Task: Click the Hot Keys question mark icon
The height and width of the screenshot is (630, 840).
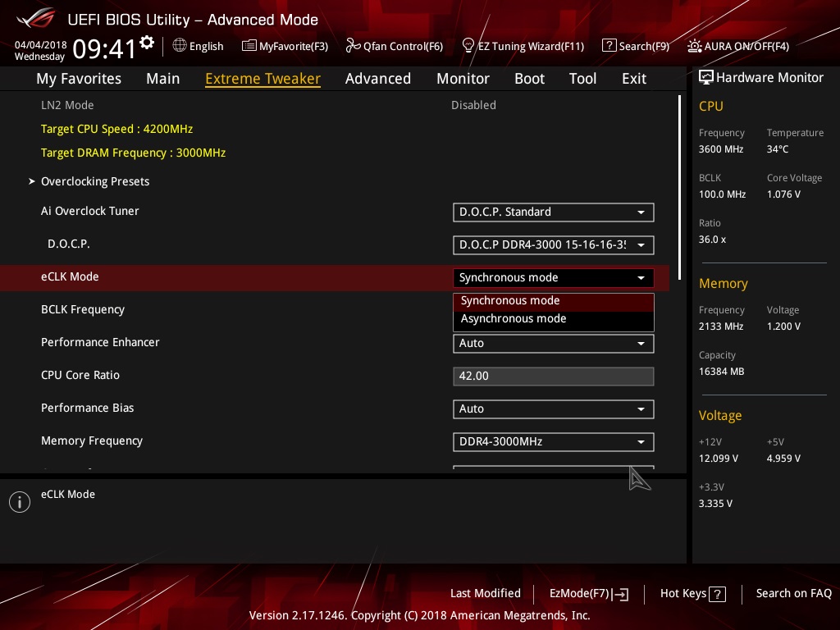Action: pyautogui.click(x=717, y=594)
